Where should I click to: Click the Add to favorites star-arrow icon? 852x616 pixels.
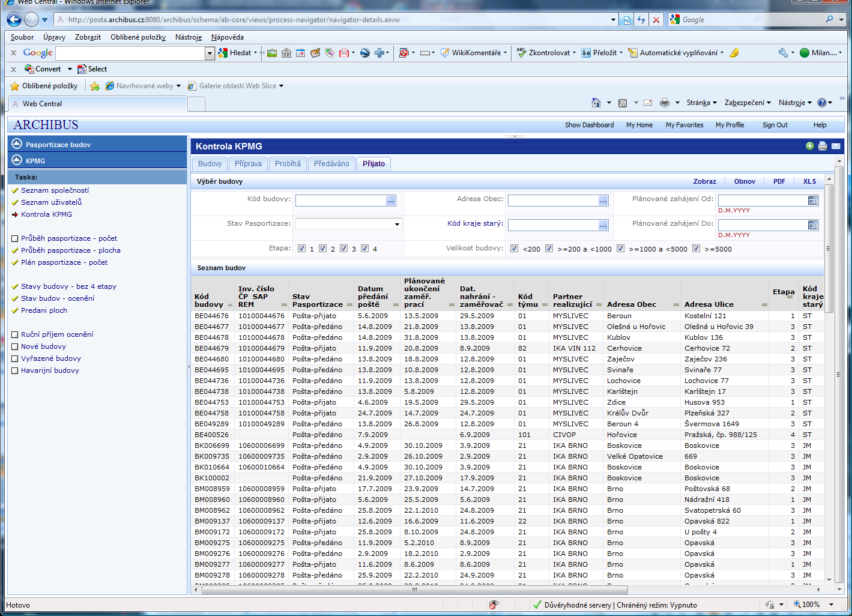[95, 86]
